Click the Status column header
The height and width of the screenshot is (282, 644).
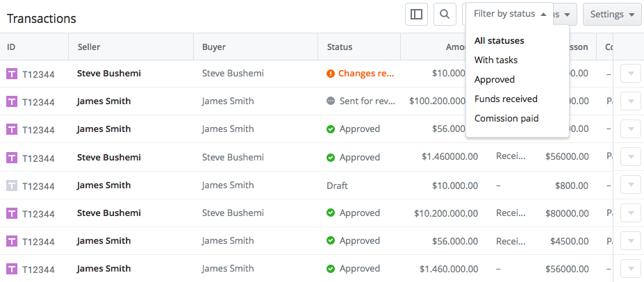339,47
